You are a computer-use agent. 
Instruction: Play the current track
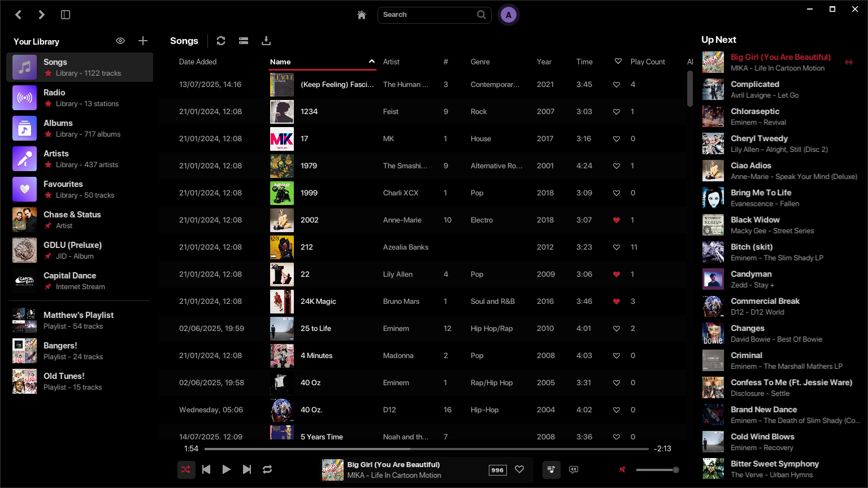coord(227,469)
